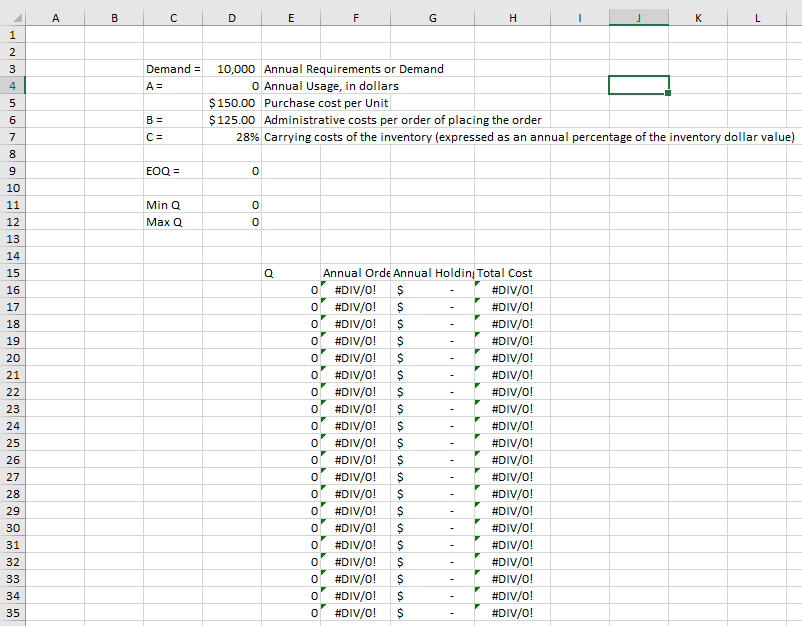Image resolution: width=802 pixels, height=626 pixels.
Task: Click the Select All corner triangle
Action: click(17, 18)
